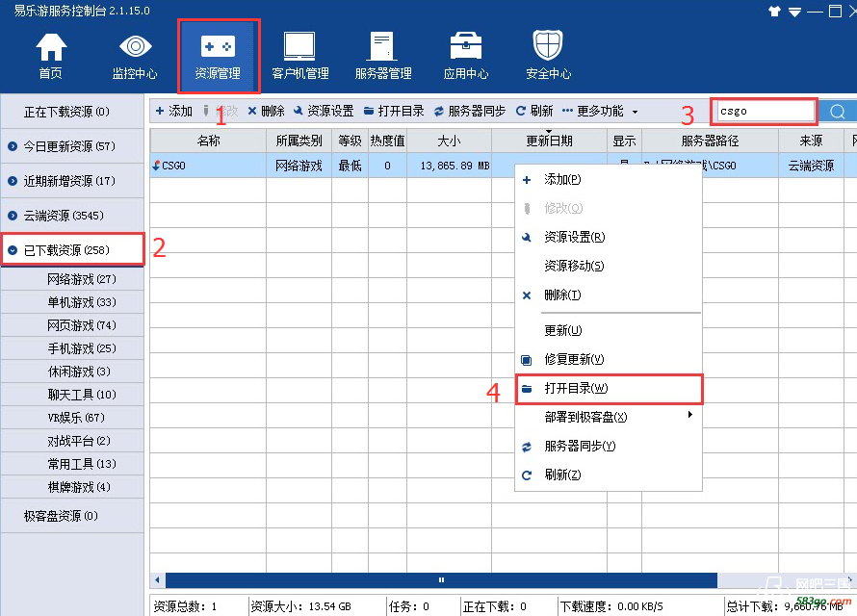Expand 今日更新资源 (57) category
The width and height of the screenshot is (857, 616).
click(x=72, y=146)
